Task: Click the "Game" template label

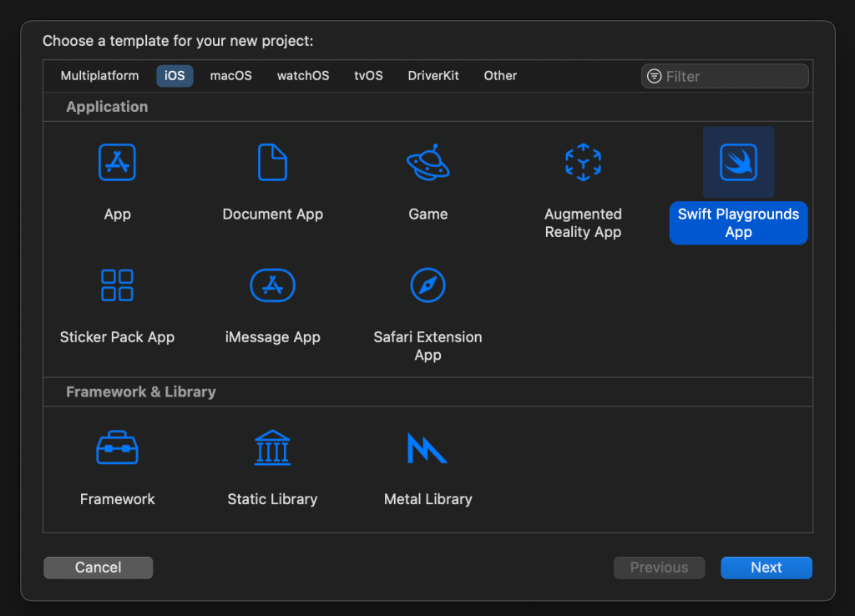Action: pyautogui.click(x=428, y=215)
